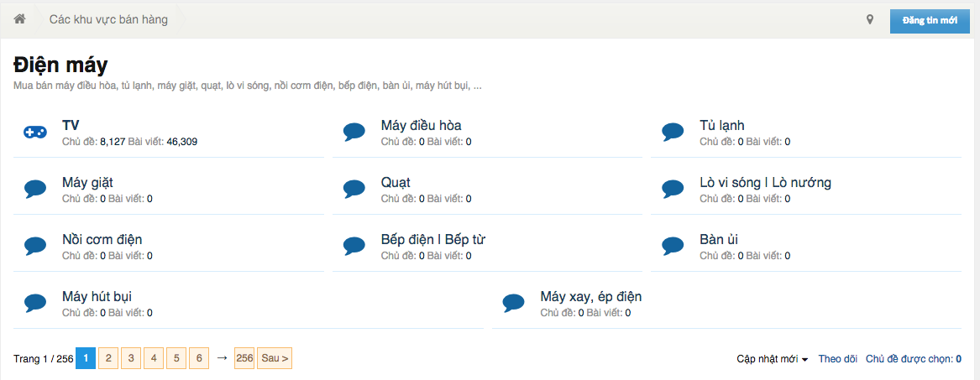Click the chat bubble icon beside Bàn ủi

673,246
